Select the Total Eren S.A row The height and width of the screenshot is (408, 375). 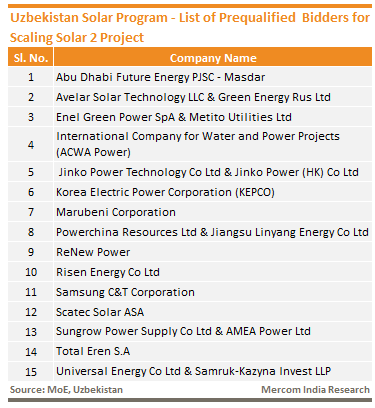click(190, 351)
